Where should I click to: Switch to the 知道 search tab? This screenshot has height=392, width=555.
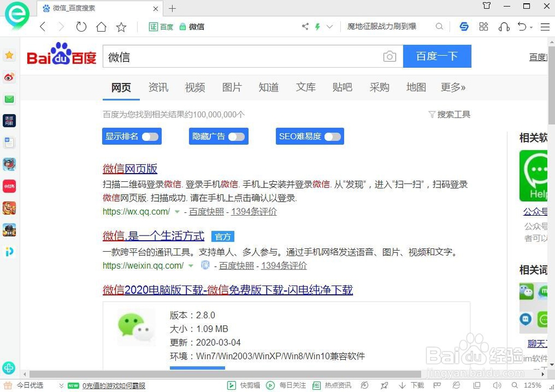pyautogui.click(x=269, y=87)
